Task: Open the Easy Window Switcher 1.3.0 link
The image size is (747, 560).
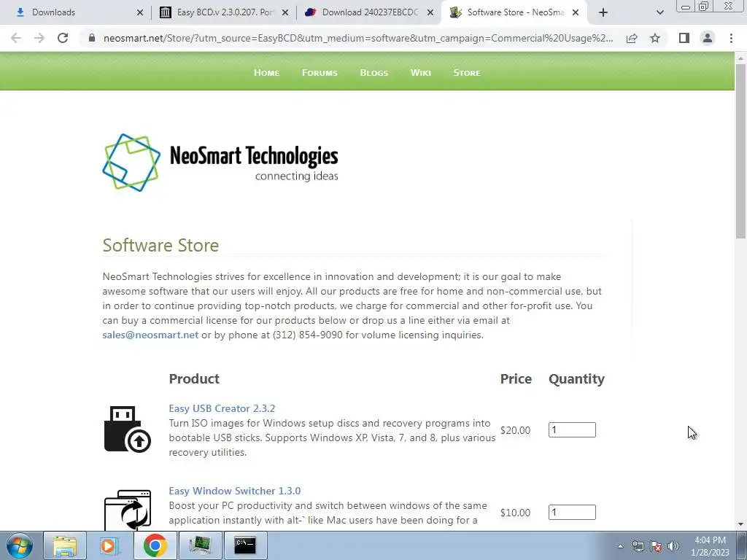Action: pos(234,491)
